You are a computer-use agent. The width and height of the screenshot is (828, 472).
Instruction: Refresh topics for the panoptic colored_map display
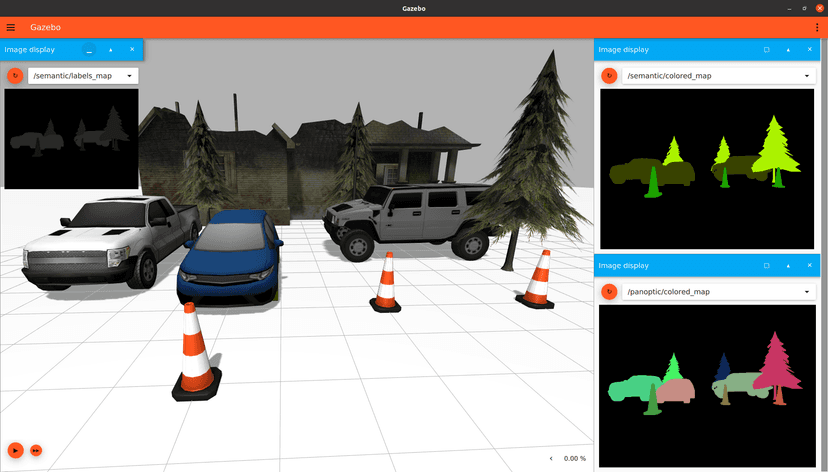[609, 291]
